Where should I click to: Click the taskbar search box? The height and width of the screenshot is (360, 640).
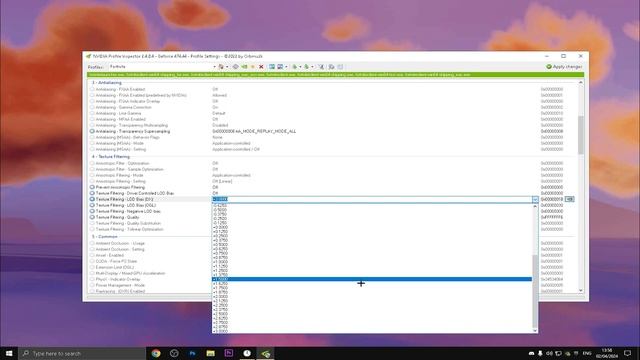point(82,353)
